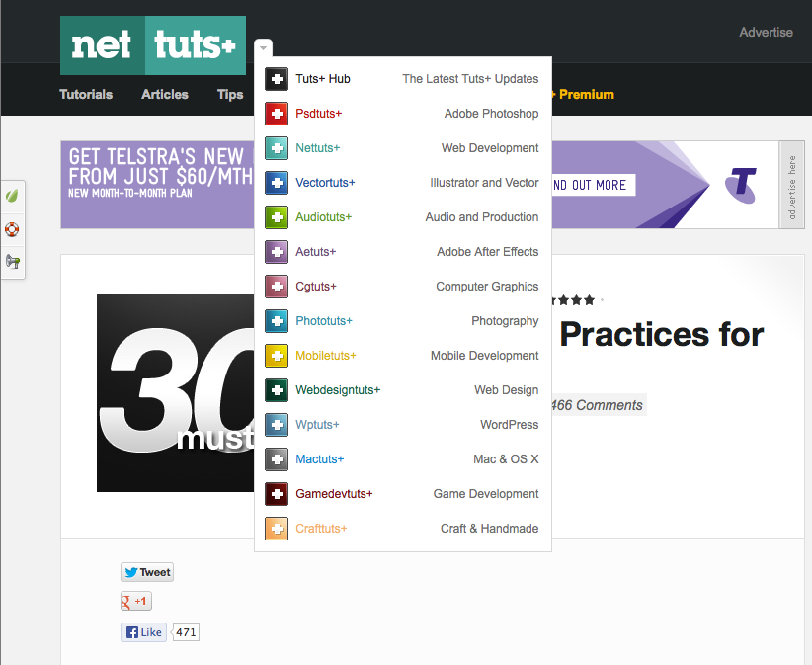Click 'Game Development' description text

486,494
